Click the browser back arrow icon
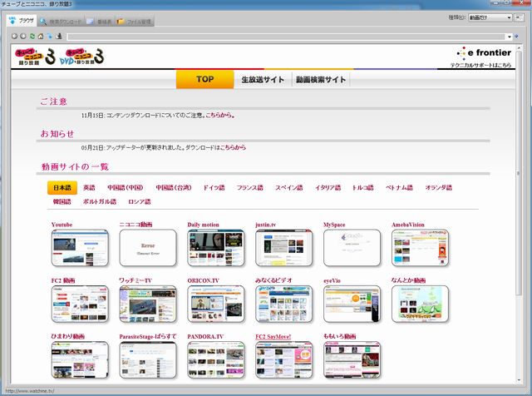The image size is (532, 396). 14,36
